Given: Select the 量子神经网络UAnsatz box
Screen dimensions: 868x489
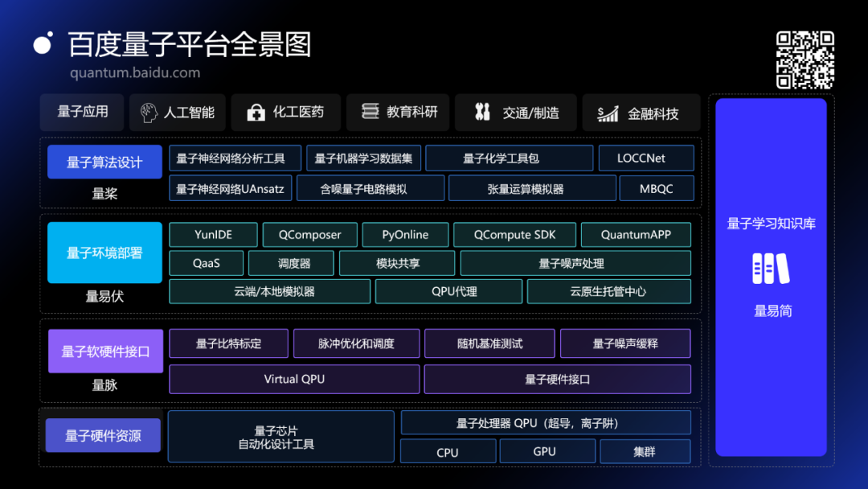Looking at the screenshot, I should [x=230, y=188].
